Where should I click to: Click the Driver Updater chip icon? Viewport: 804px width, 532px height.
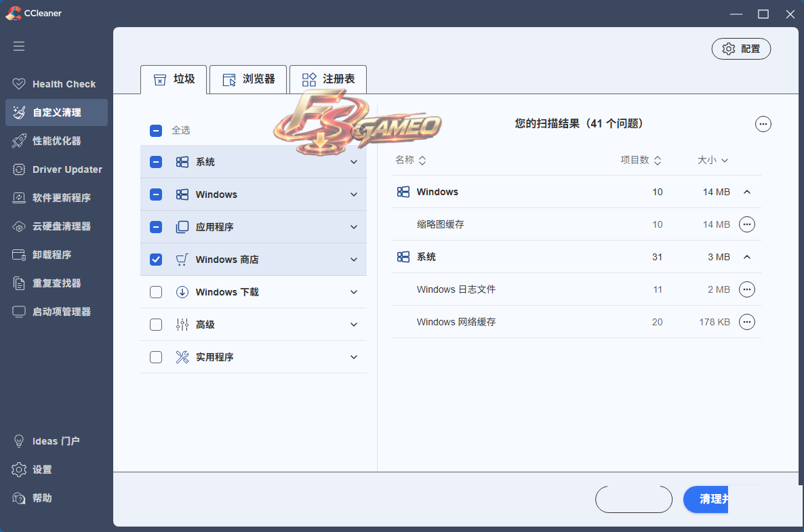coord(19,169)
